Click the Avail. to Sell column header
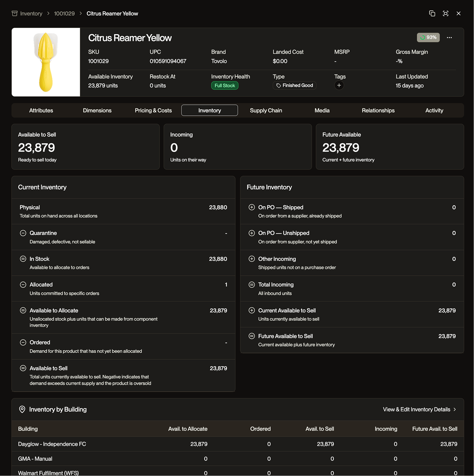The image size is (474, 476). (x=320, y=429)
